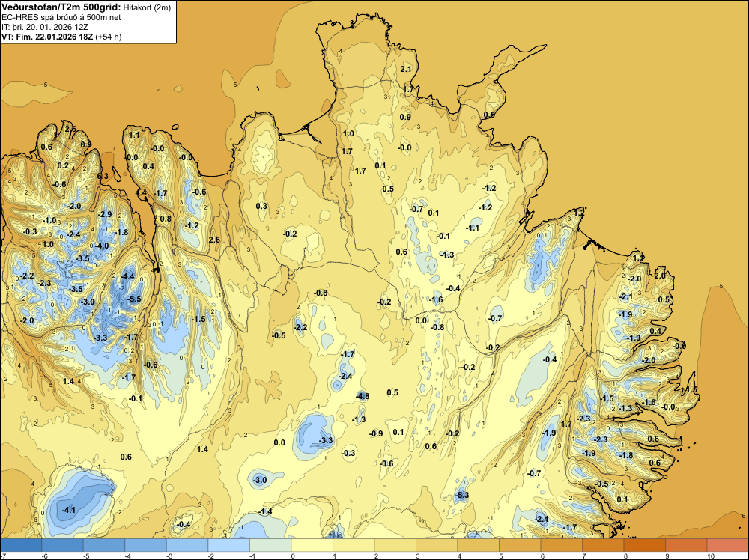
Task: Click the 0.2 temperature value
Action: [63, 165]
